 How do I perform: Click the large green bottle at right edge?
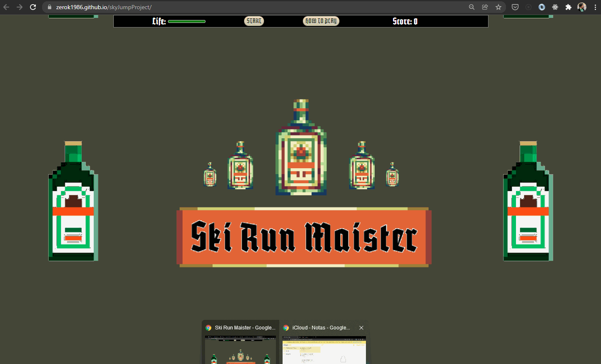click(x=528, y=201)
